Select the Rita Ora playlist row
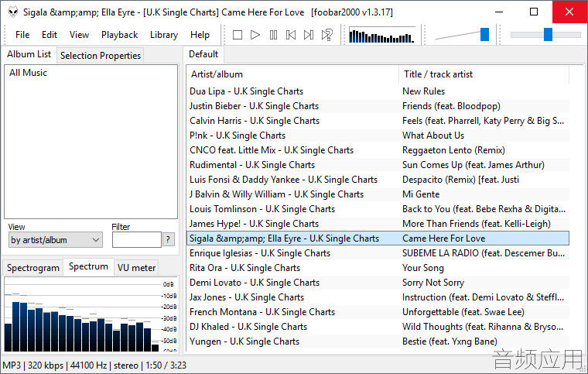Screen dimensions: 588x374 pos(378,268)
